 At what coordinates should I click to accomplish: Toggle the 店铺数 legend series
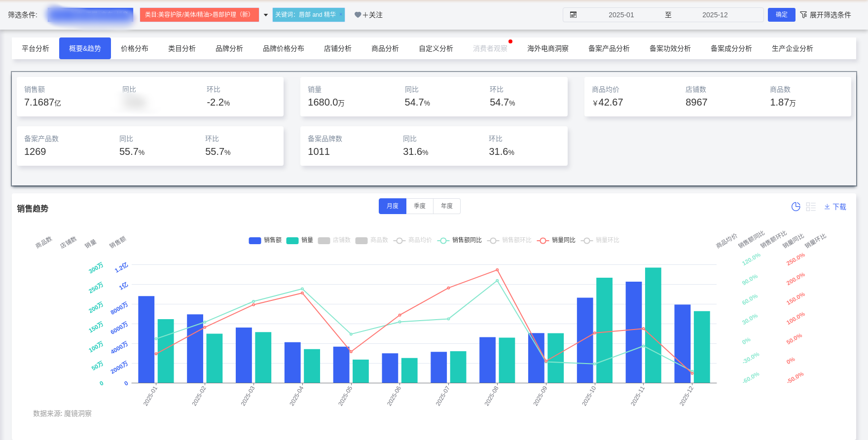[334, 240]
